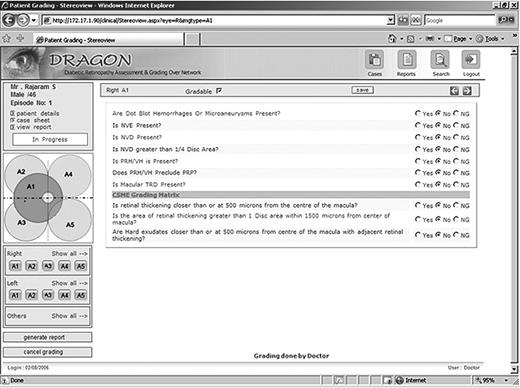Select Left eye A3 thumbnail button
The image size is (520, 388).
click(x=48, y=295)
